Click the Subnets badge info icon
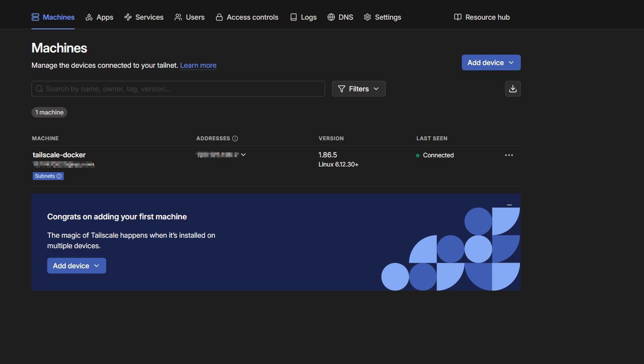Screen dimensions: 644x364 tap(59, 176)
